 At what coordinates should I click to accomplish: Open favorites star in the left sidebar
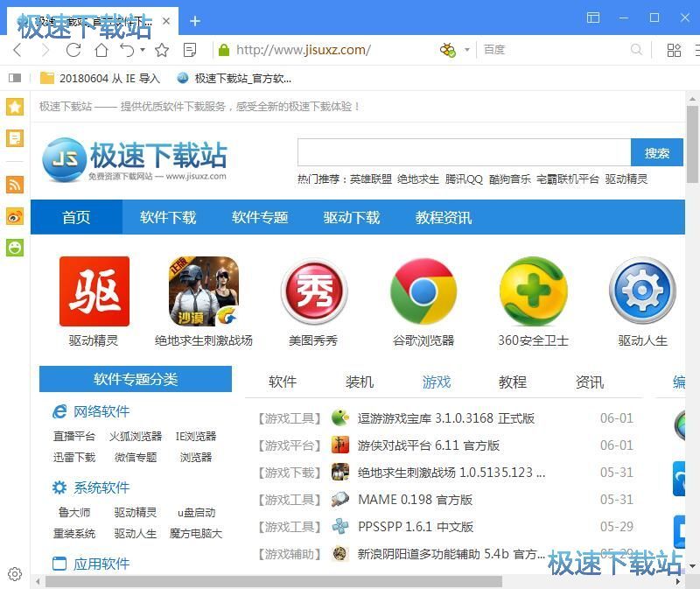[15, 107]
